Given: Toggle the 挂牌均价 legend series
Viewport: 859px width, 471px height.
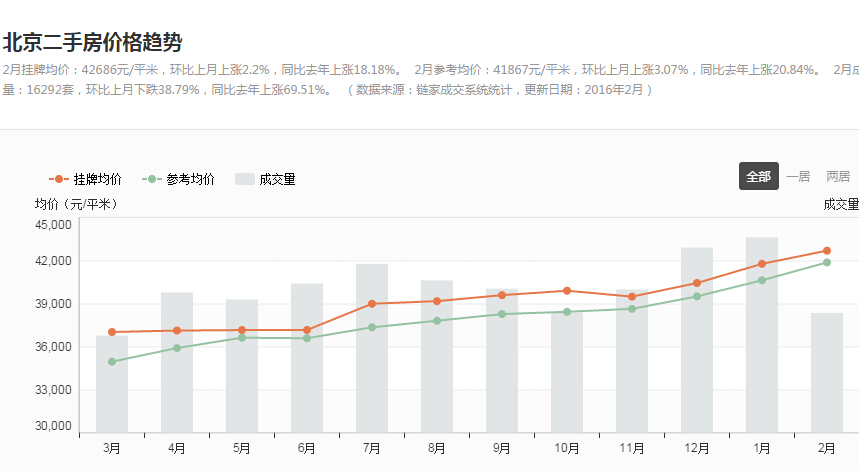Looking at the screenshot, I should tap(86, 179).
